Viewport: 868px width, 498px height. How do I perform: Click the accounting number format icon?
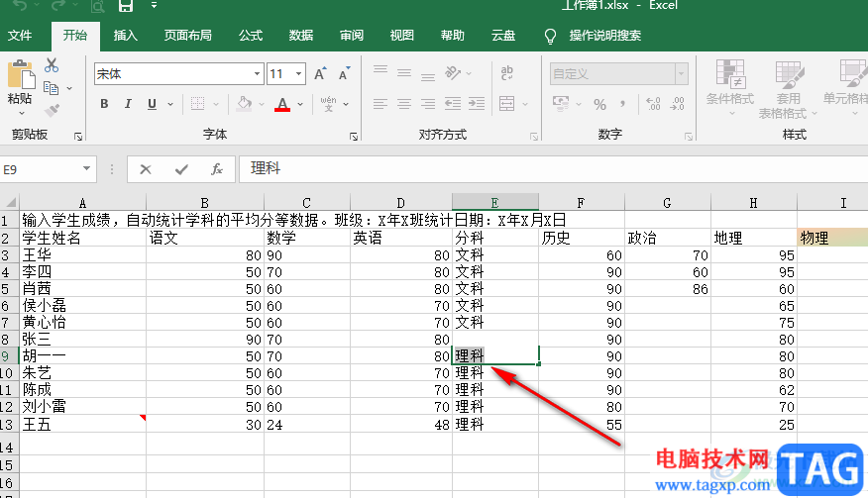(x=561, y=104)
